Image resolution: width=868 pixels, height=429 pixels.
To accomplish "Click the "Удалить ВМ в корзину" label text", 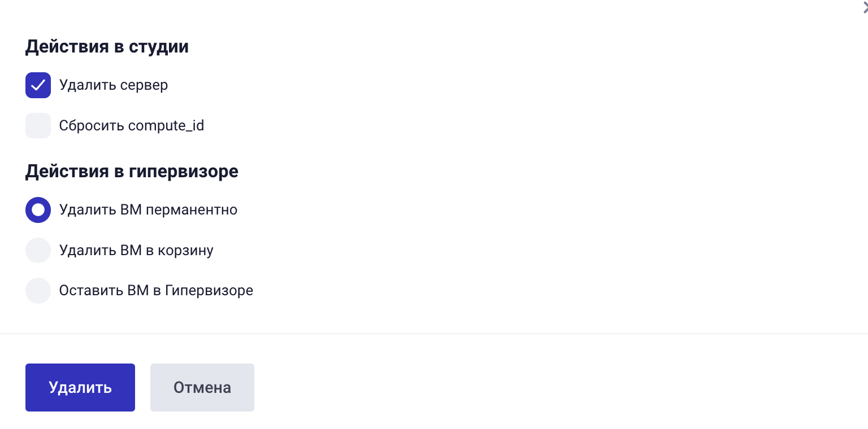I will point(136,250).
